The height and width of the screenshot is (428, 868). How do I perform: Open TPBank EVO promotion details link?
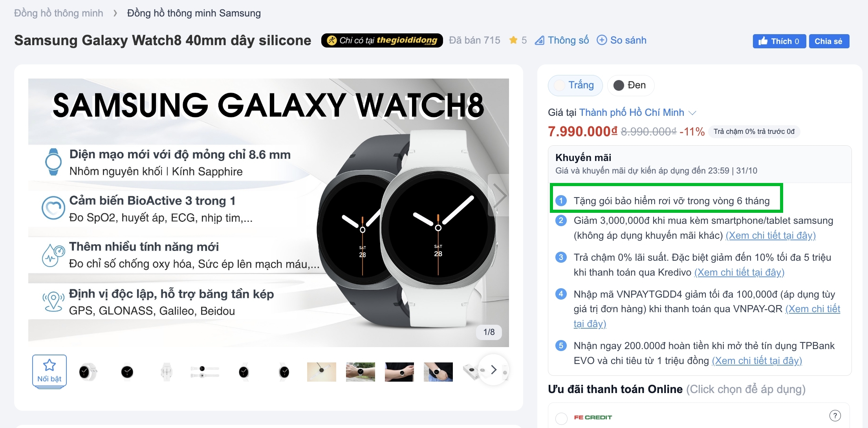coord(757,360)
